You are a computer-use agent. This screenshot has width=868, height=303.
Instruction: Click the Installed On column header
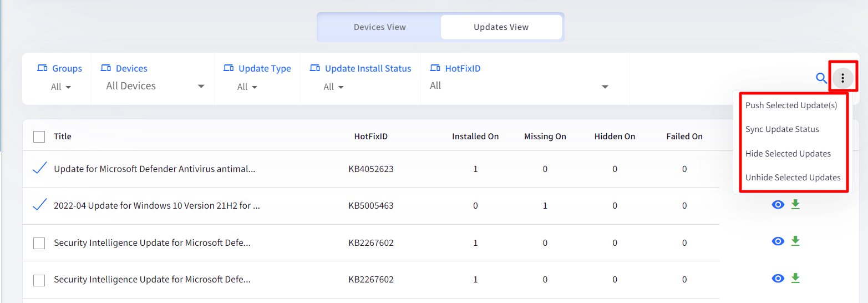pyautogui.click(x=475, y=137)
